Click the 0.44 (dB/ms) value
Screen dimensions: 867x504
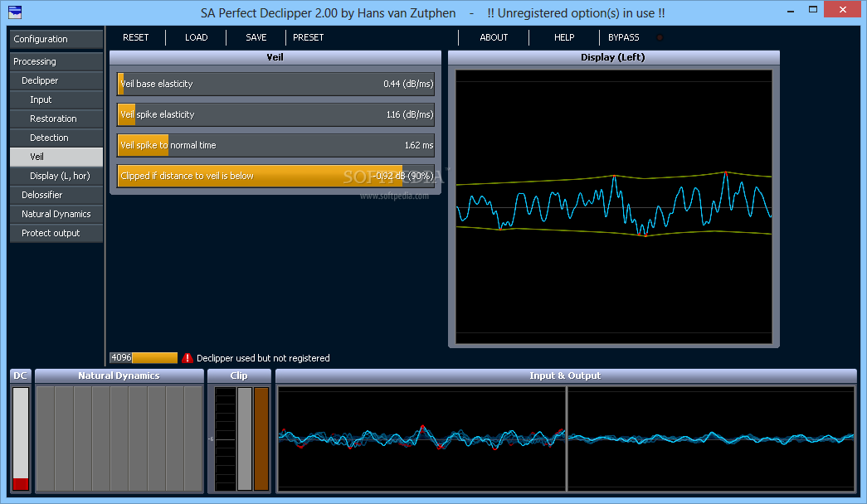[x=408, y=84]
